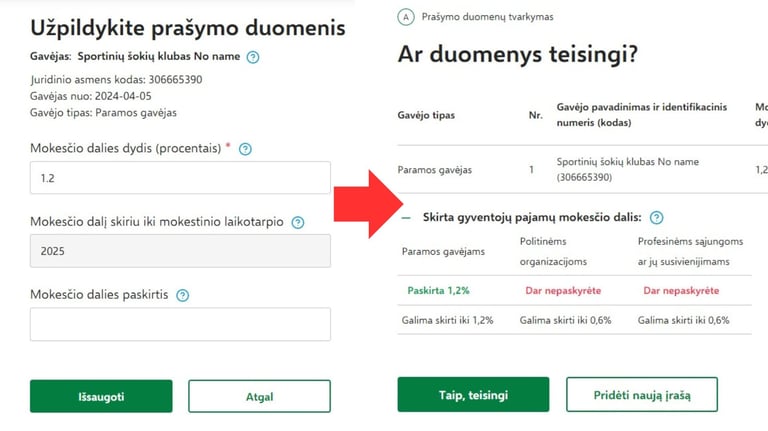Add a record via Pridėti naują įrašą
Screen dimensions: 768x431
tap(642, 394)
